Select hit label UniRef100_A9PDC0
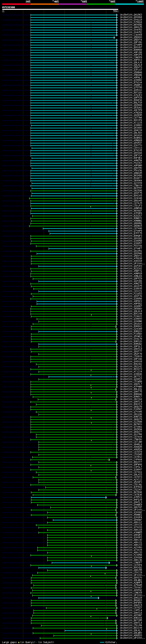Viewport: 146px width, 644px height. (x=131, y=301)
